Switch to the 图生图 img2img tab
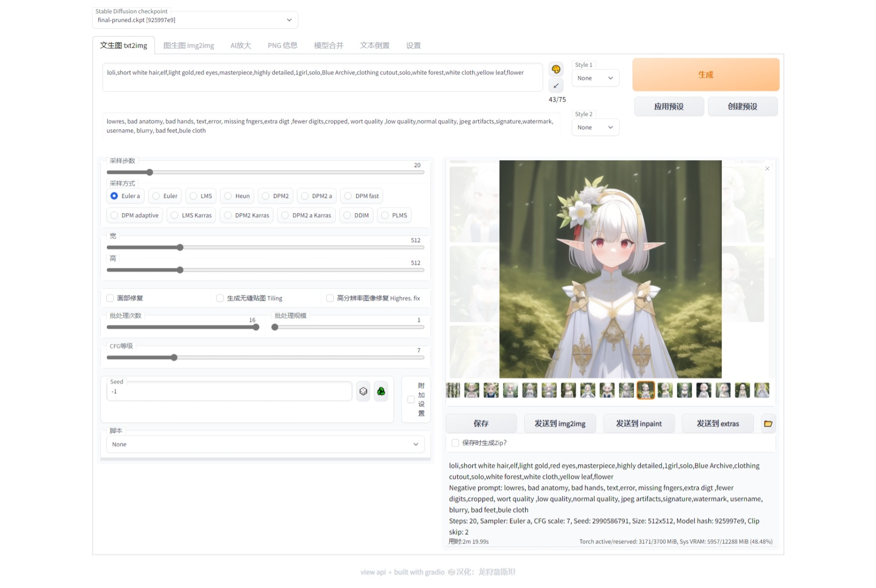This screenshot has height=588, width=876. tap(189, 45)
